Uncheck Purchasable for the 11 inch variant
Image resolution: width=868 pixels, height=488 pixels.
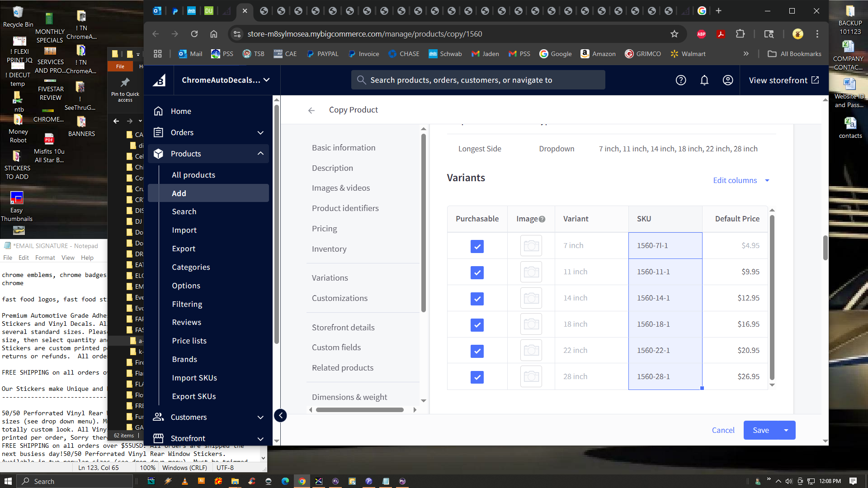coord(477,272)
